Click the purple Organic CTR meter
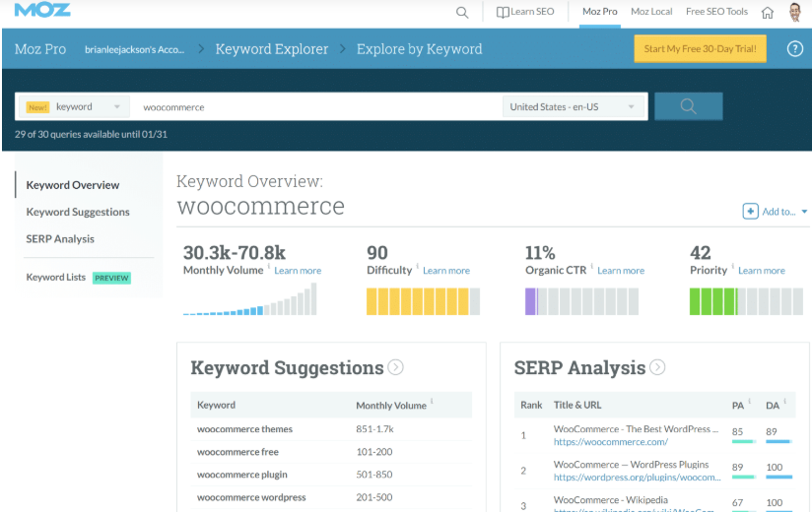Screen dimensions: 812x512 581,301
